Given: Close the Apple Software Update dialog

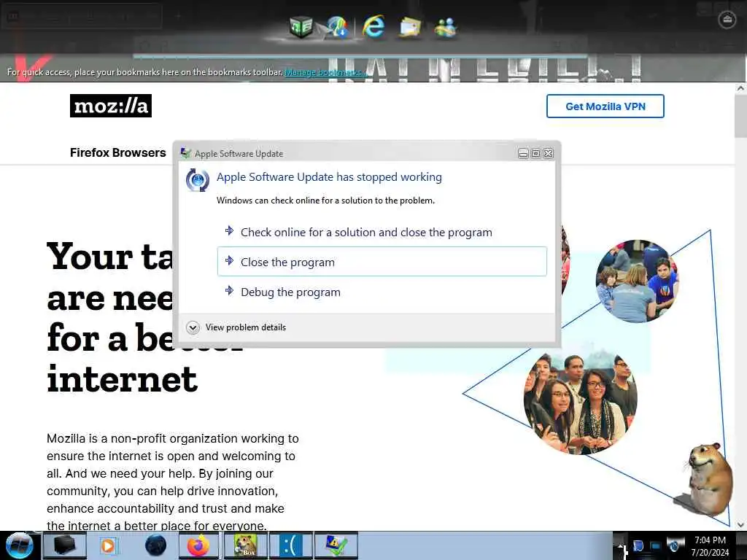Looking at the screenshot, I should [549, 153].
